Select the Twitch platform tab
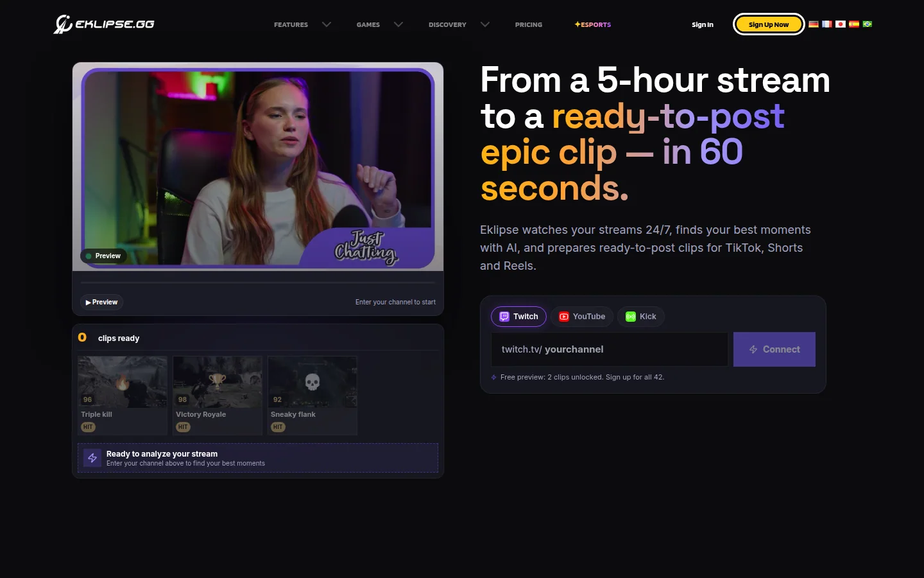The width and height of the screenshot is (924, 578). pyautogui.click(x=518, y=317)
